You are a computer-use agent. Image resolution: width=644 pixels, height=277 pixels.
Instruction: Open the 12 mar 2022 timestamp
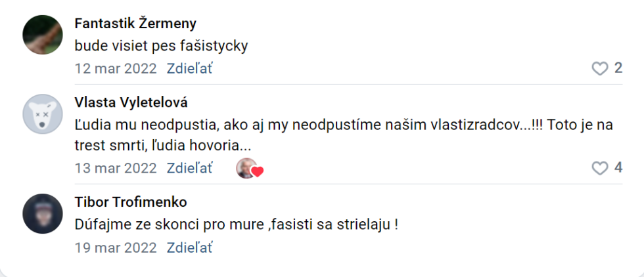[116, 68]
